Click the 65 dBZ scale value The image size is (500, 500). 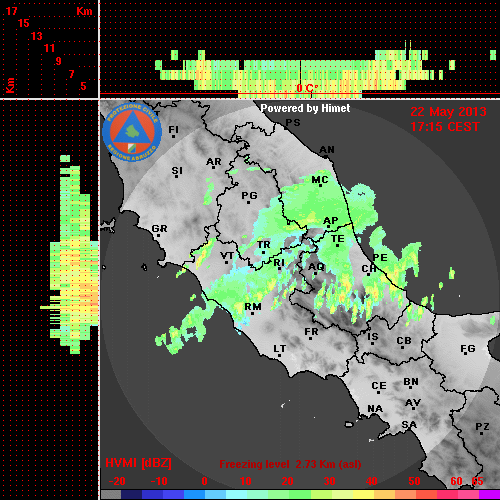[477, 481]
